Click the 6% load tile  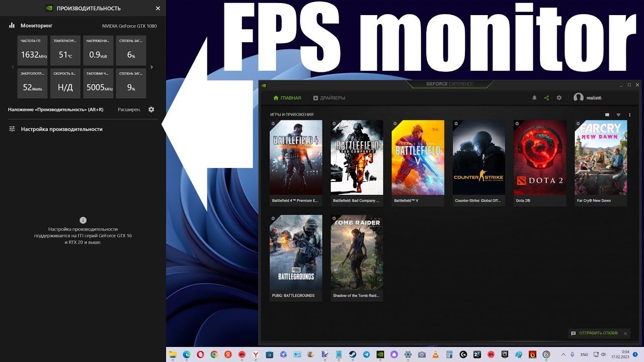131,51
